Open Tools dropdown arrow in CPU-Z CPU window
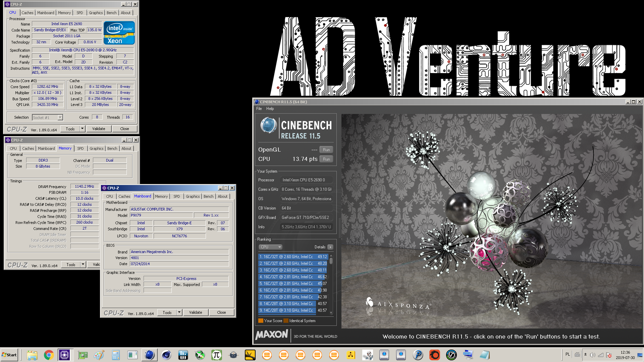 point(82,129)
